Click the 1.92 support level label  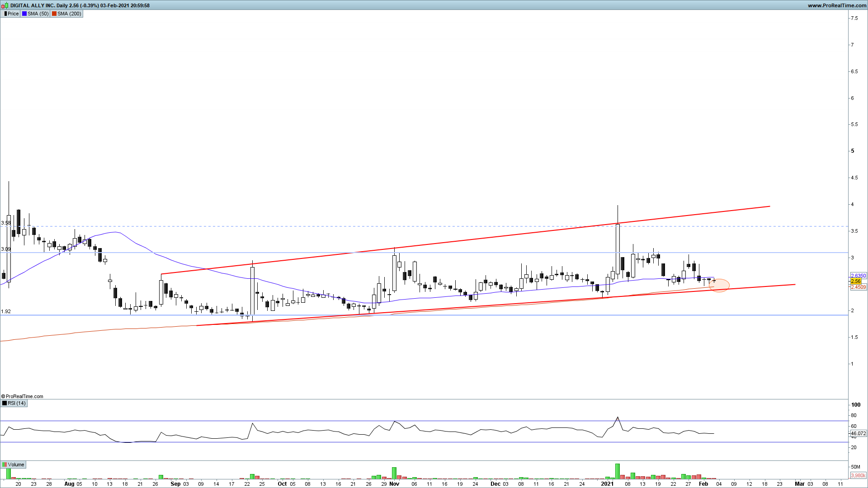tap(6, 311)
